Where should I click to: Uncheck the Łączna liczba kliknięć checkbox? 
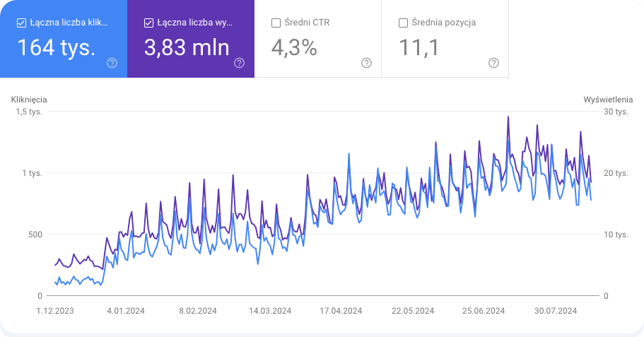point(21,23)
